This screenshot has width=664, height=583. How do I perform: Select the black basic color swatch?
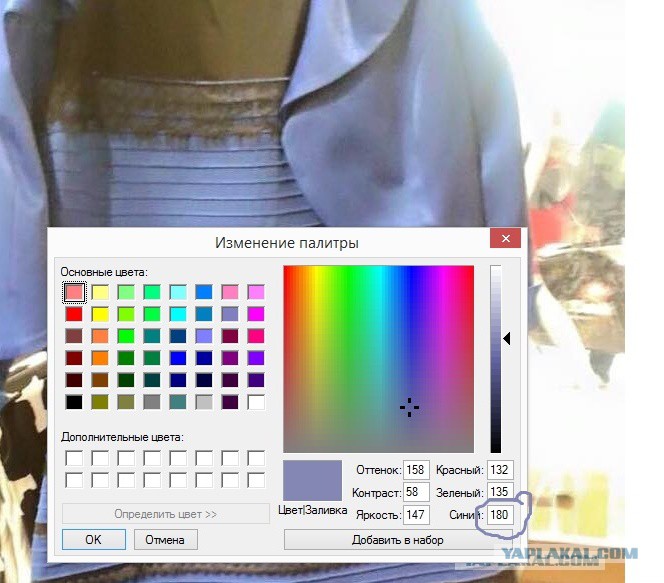(x=74, y=402)
